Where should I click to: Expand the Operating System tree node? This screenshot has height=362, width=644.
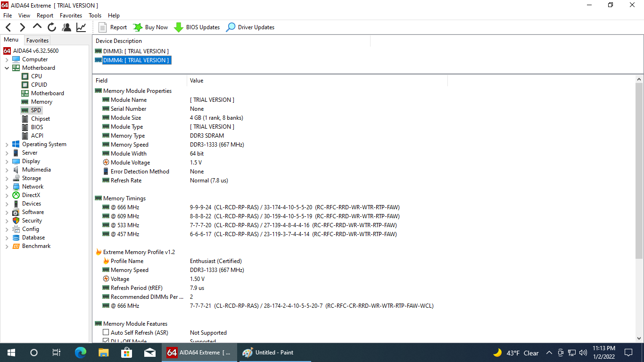coord(7,144)
